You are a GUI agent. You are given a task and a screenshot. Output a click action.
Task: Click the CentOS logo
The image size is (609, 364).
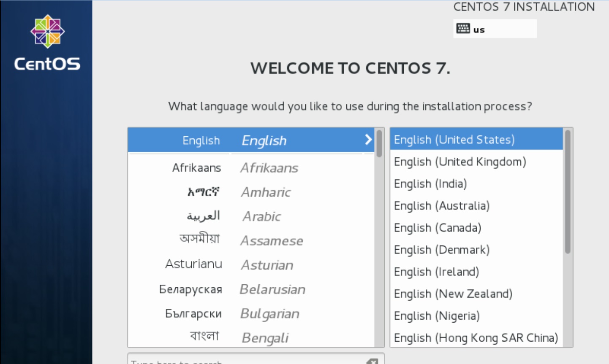[x=47, y=42]
